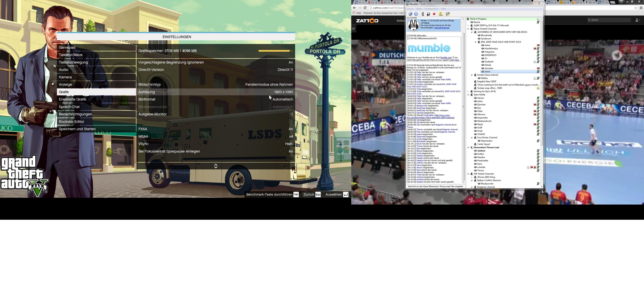Mute microphone in Mumble toolbar

[x=423, y=14]
